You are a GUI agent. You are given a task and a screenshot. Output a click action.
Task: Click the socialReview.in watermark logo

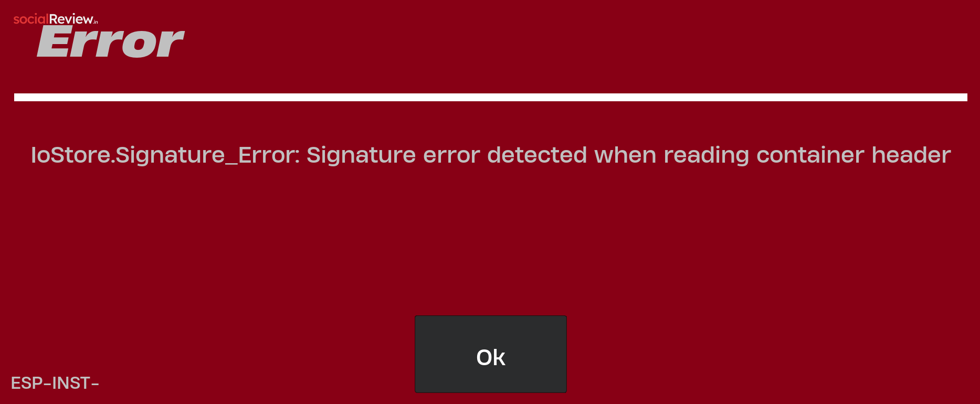pos(56,19)
